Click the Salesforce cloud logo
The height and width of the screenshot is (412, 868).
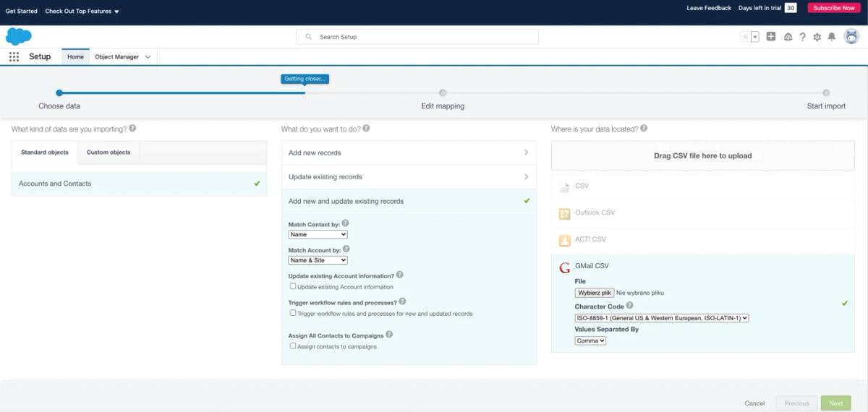pyautogui.click(x=19, y=36)
